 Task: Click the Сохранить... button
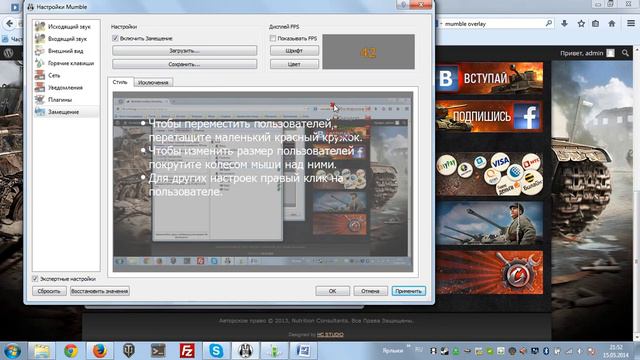(184, 64)
